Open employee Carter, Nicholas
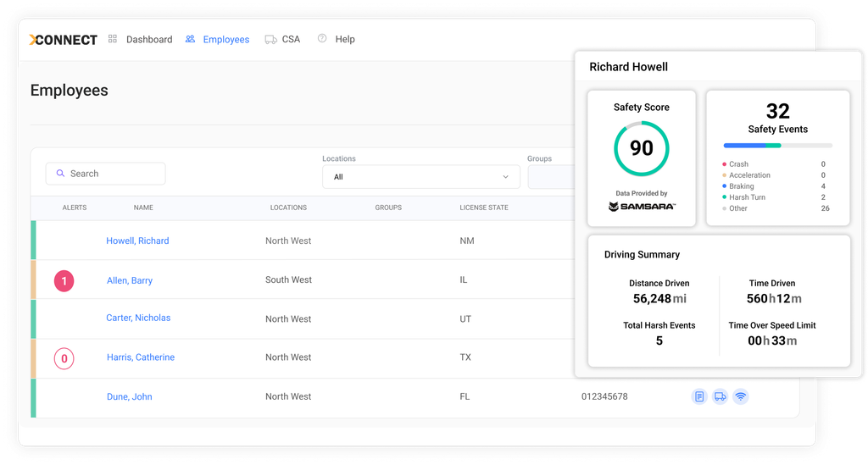The height and width of the screenshot is (465, 868). 138,318
